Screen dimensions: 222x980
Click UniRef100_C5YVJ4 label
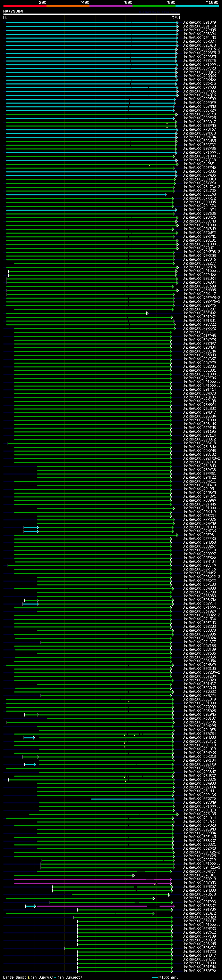click(199, 604)
